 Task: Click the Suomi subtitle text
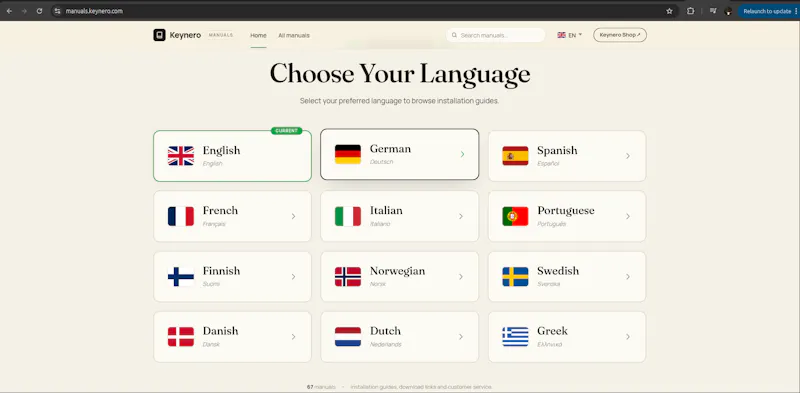211,284
